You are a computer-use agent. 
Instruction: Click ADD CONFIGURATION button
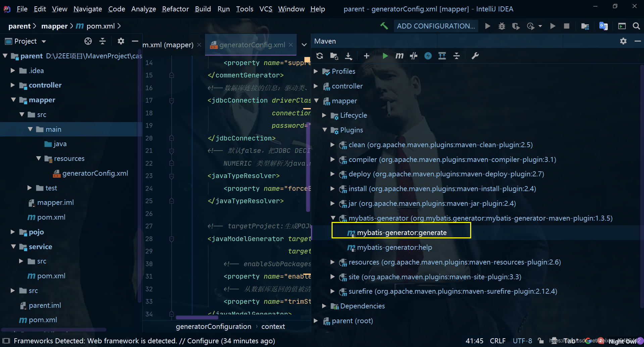(436, 26)
